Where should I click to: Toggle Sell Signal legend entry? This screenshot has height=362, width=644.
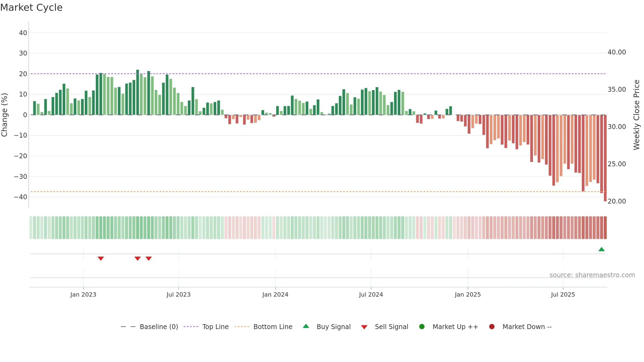[385, 327]
